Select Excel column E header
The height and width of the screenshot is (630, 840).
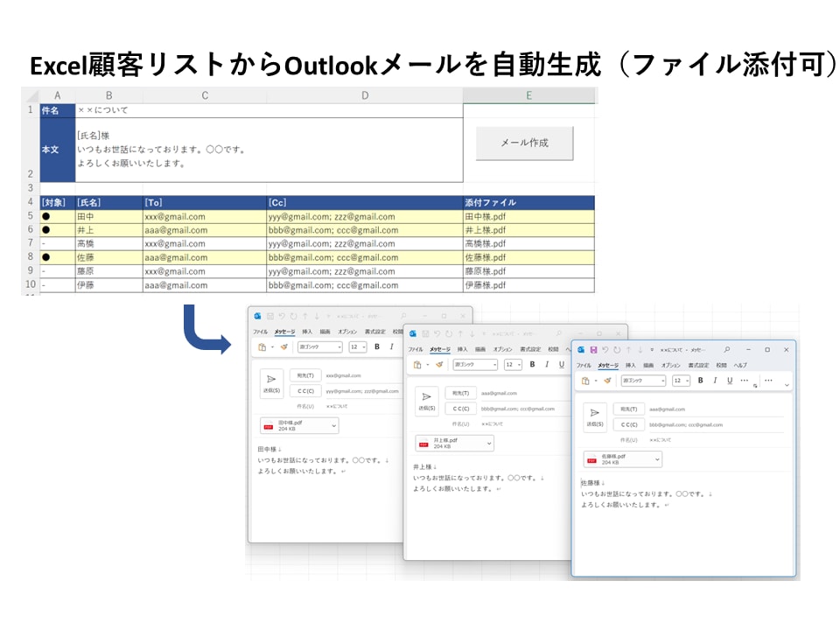point(528,95)
